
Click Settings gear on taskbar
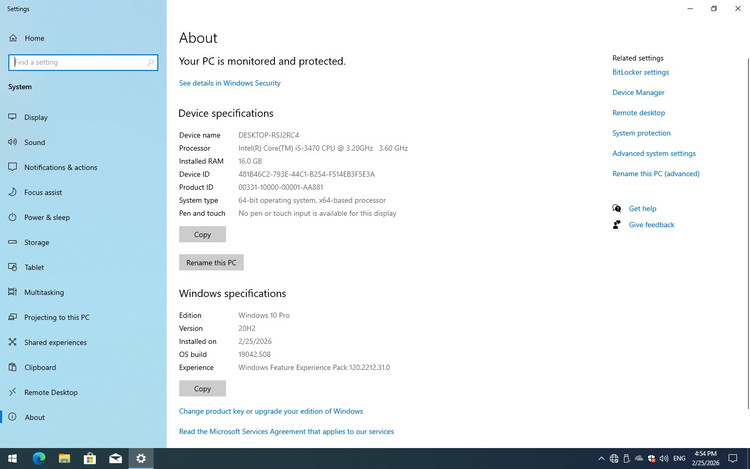coord(141,458)
